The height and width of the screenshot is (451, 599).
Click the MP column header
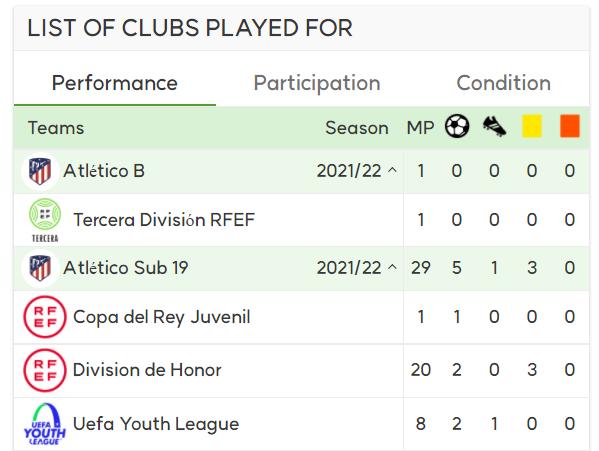coord(421,128)
